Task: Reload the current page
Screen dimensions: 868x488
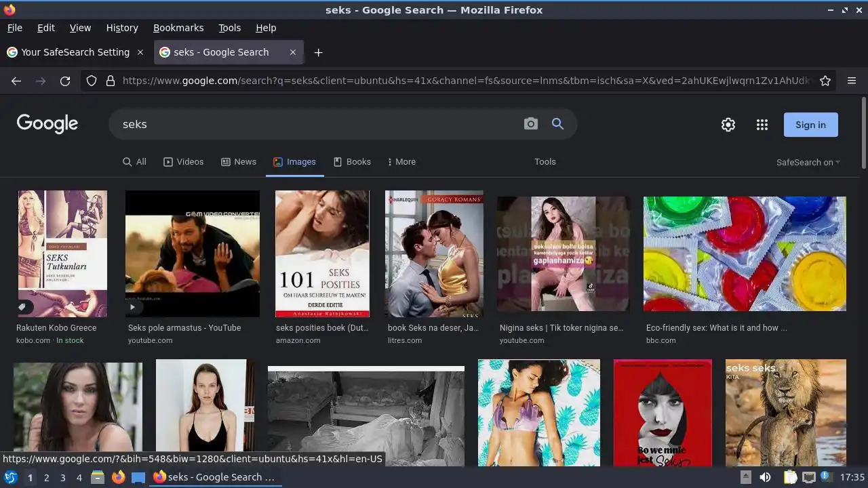Action: click(x=65, y=81)
